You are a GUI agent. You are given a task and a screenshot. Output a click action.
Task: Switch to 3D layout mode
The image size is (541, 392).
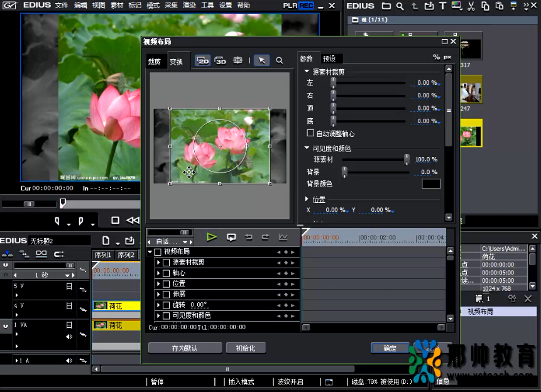(220, 61)
